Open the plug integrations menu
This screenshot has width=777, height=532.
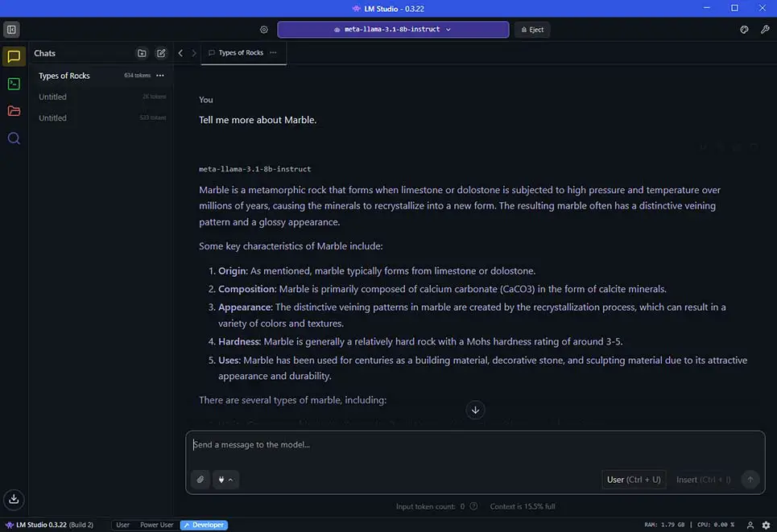coord(225,480)
